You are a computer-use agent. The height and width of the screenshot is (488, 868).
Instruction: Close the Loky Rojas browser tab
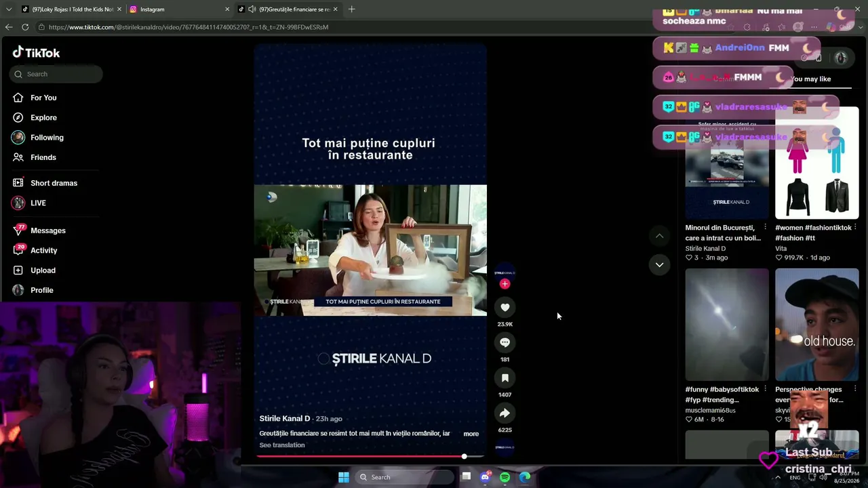pos(119,9)
